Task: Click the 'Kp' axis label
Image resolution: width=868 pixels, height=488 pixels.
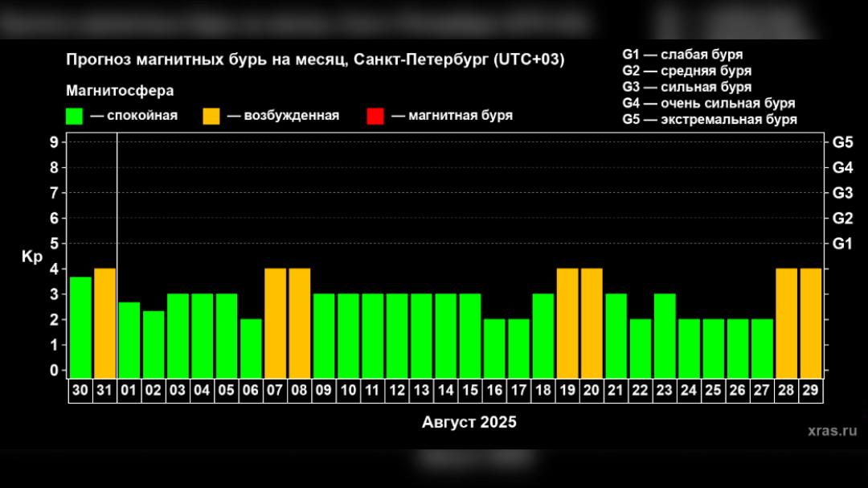Action: click(32, 257)
